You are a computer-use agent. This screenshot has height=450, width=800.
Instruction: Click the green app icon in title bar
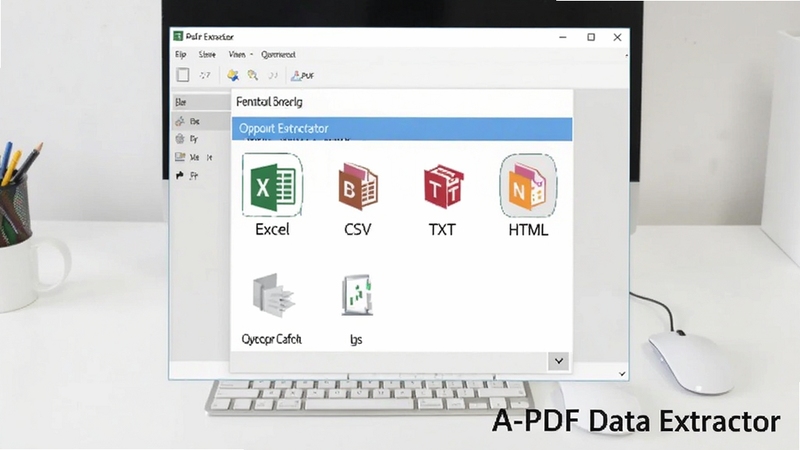pos(178,36)
